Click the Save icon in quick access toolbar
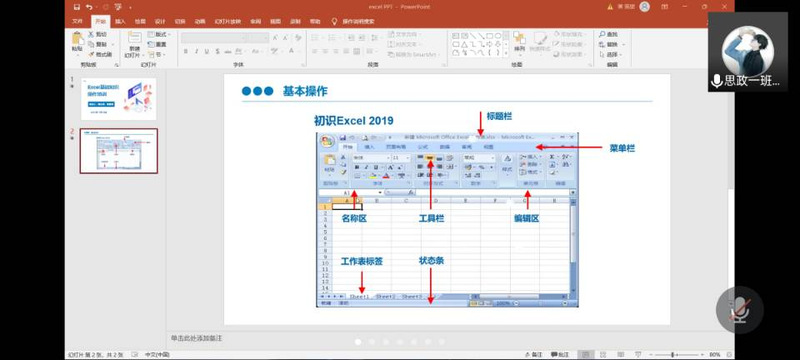800x360 pixels. click(x=77, y=7)
